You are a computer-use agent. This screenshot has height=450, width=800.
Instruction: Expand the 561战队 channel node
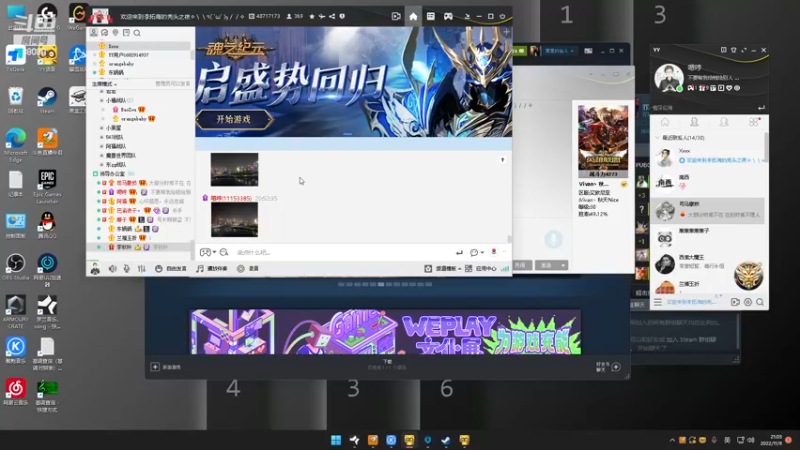(x=102, y=137)
